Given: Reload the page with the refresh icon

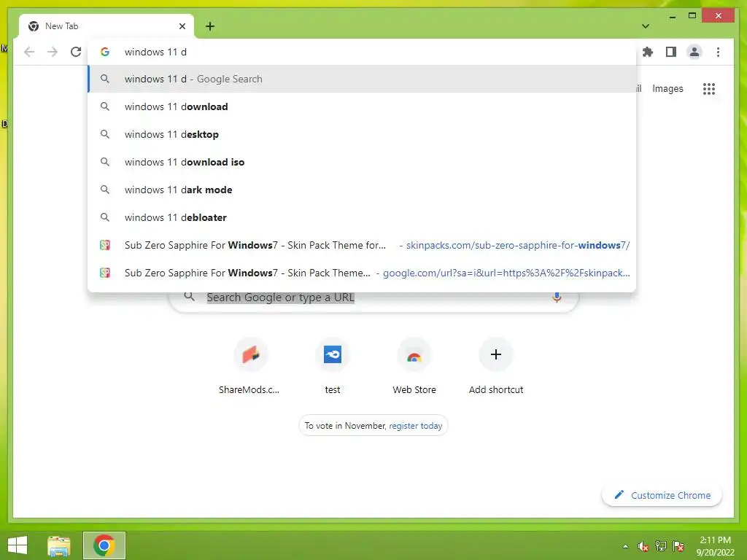Looking at the screenshot, I should [x=76, y=52].
